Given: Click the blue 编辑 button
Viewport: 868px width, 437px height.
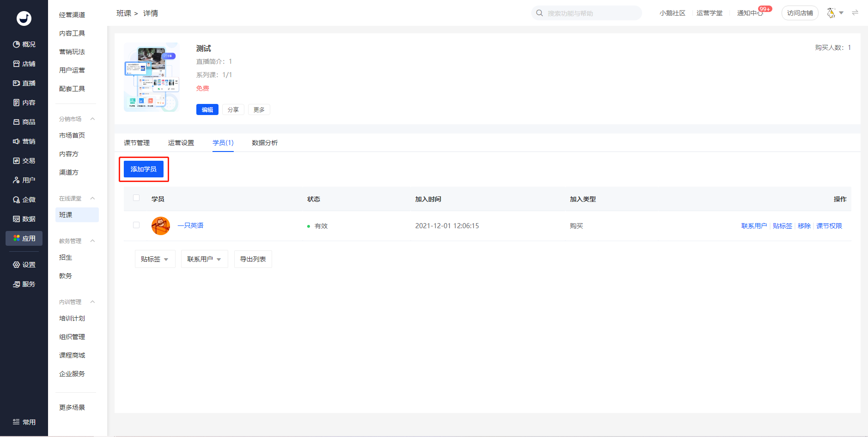Looking at the screenshot, I should 207,109.
